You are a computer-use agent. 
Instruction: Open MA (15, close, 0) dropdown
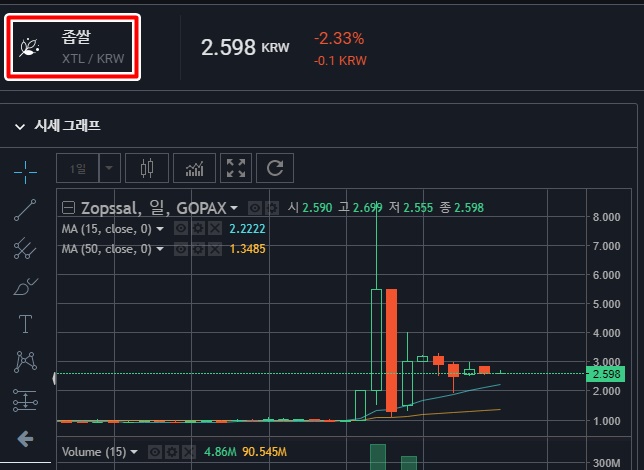pyautogui.click(x=160, y=228)
